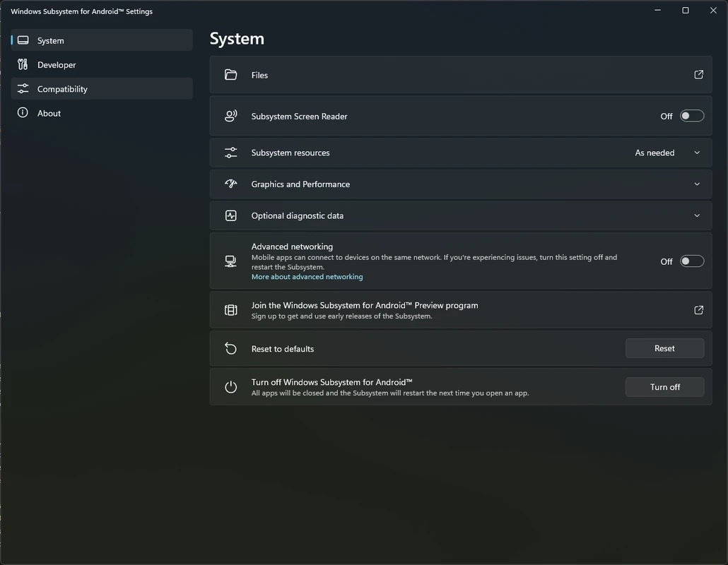
Task: Click the Files folder icon
Action: pos(230,75)
